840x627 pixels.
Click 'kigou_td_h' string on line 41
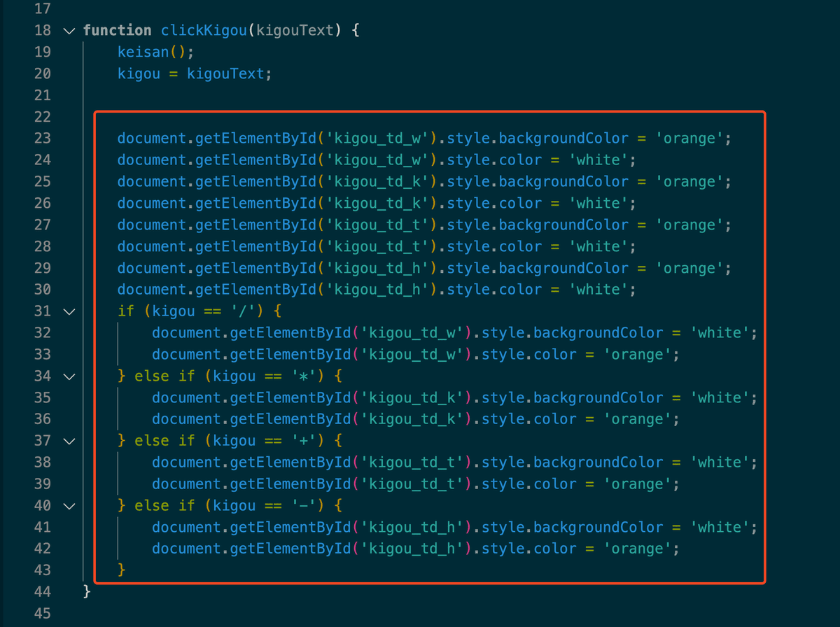412,528
